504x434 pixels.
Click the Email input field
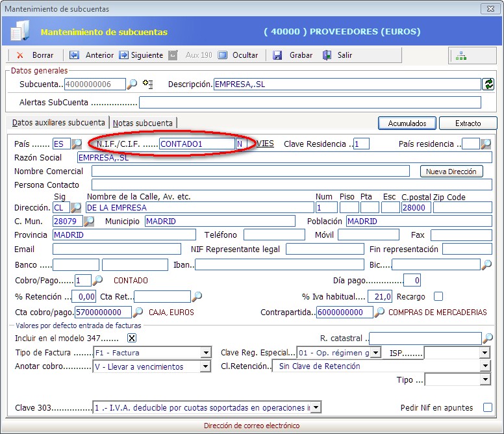tap(117, 249)
